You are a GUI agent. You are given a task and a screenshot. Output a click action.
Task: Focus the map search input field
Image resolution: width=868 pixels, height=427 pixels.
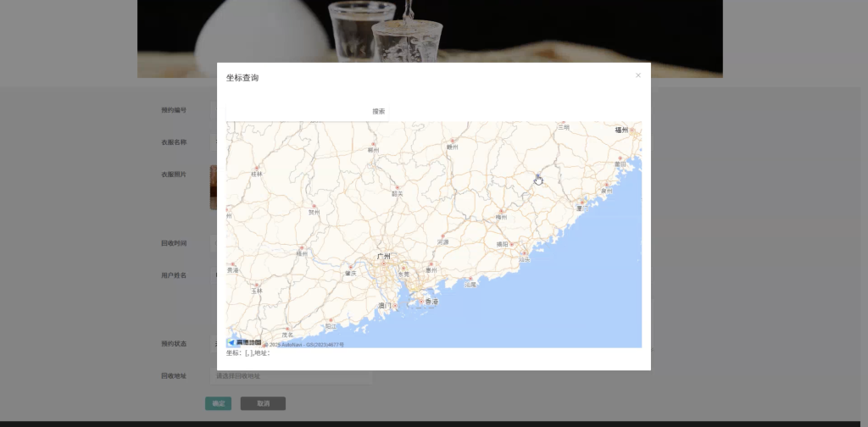tap(298, 111)
